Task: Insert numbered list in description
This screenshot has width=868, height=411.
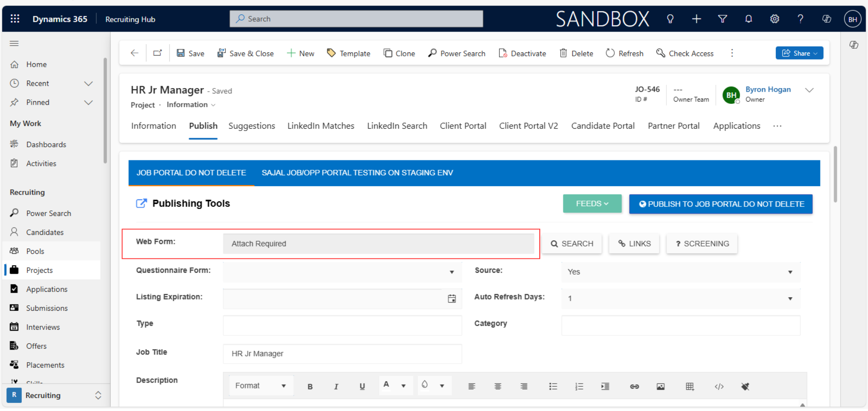Action: tap(579, 387)
